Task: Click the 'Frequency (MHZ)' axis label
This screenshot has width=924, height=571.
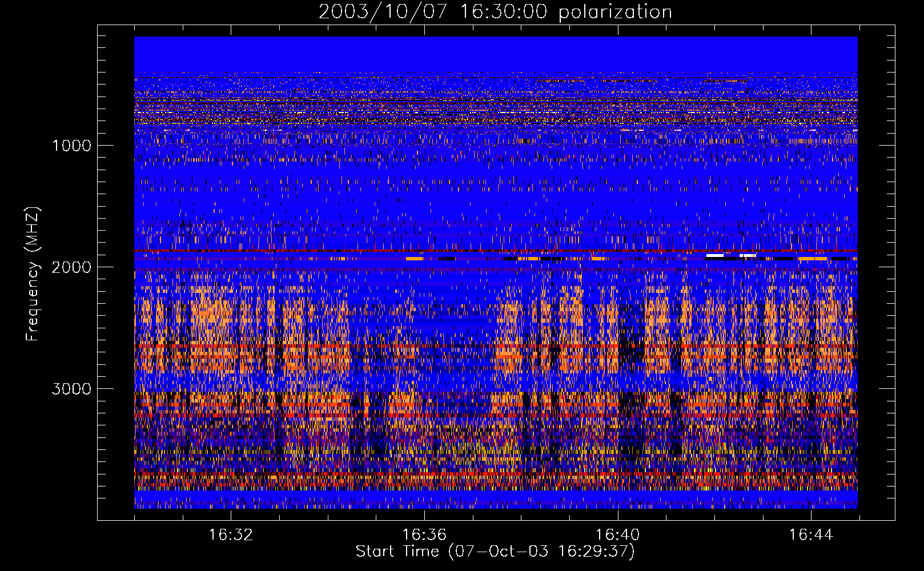Action: pos(33,274)
